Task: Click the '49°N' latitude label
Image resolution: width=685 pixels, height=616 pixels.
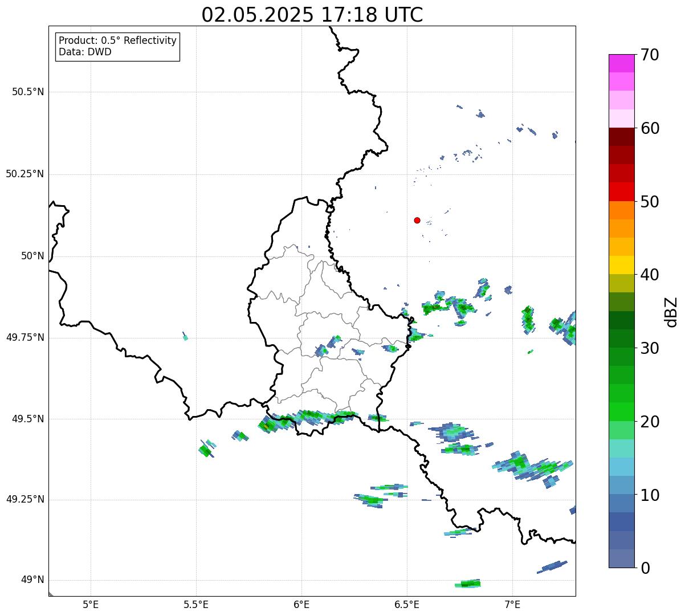Action: pyautogui.click(x=32, y=580)
